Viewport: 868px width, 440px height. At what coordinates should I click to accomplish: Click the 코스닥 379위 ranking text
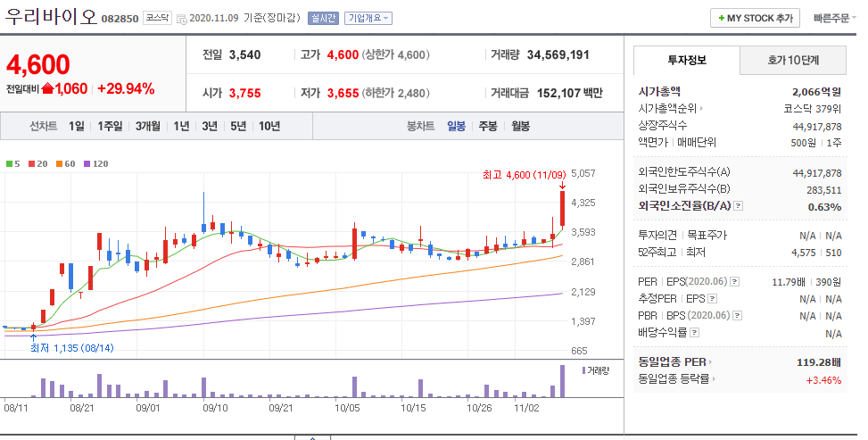(813, 109)
